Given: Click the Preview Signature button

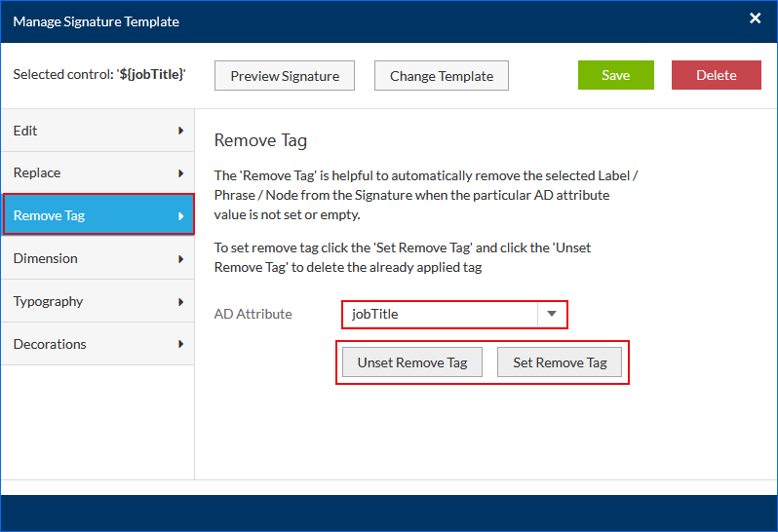Looking at the screenshot, I should point(284,76).
